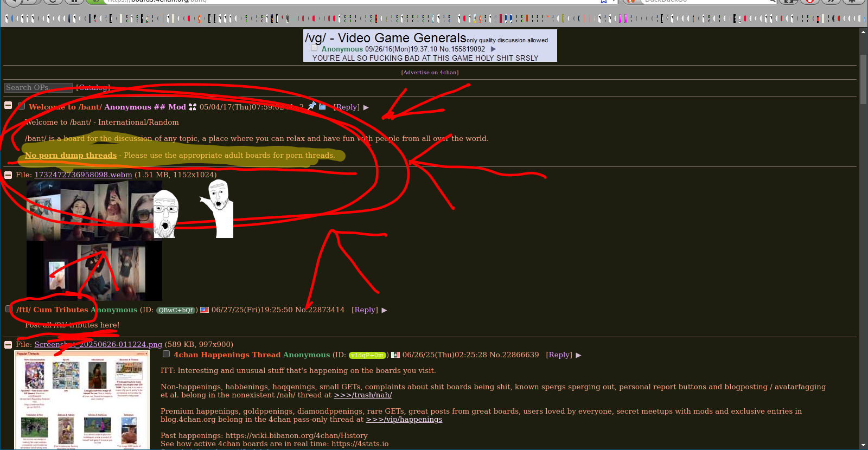Click the Mod capcode icon next to Anonymous ## Mod

(x=193, y=107)
